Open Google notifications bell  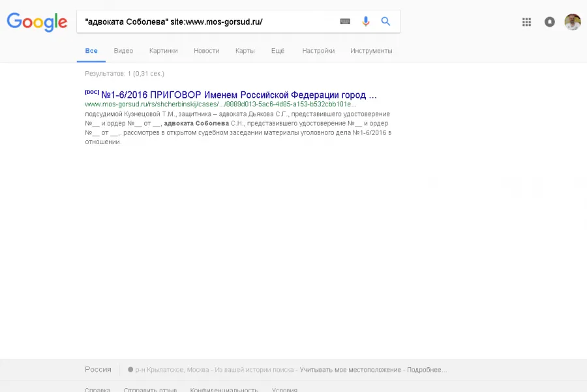(x=550, y=22)
